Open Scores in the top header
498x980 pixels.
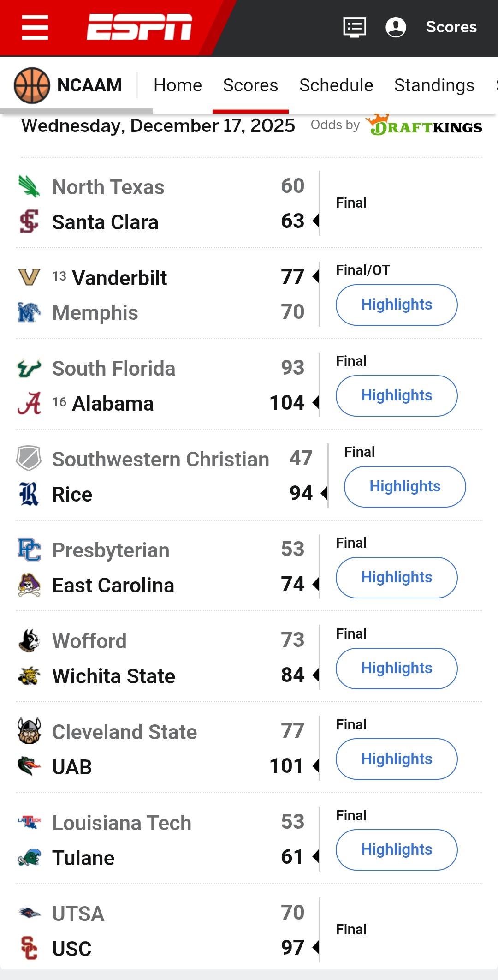[x=451, y=27]
